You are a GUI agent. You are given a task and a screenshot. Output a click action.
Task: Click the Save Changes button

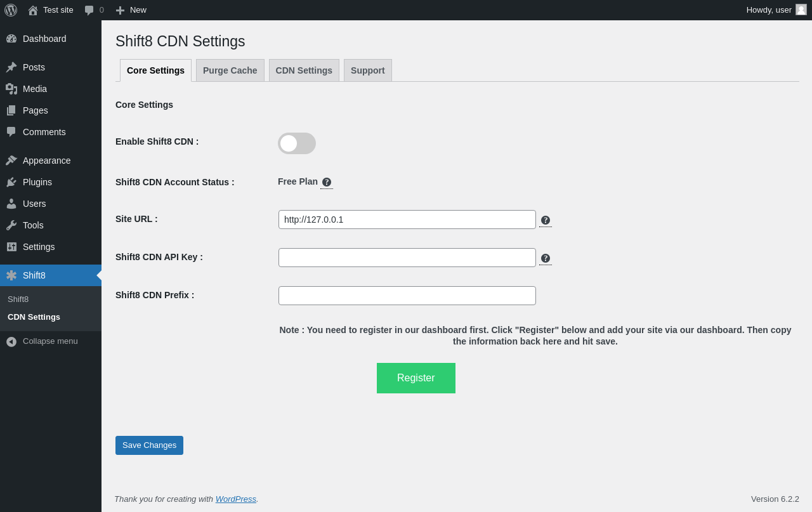click(x=149, y=445)
